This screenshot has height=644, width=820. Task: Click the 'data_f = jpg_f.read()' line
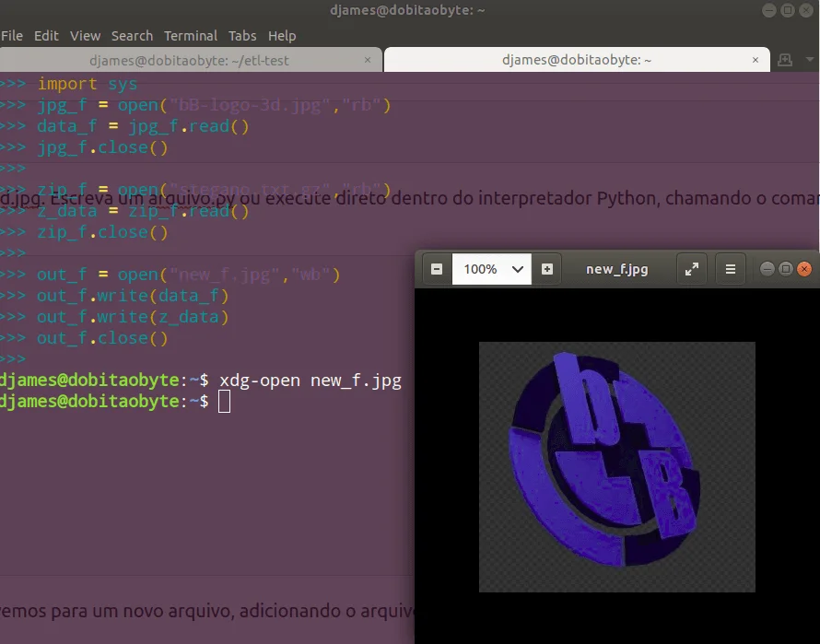point(143,126)
